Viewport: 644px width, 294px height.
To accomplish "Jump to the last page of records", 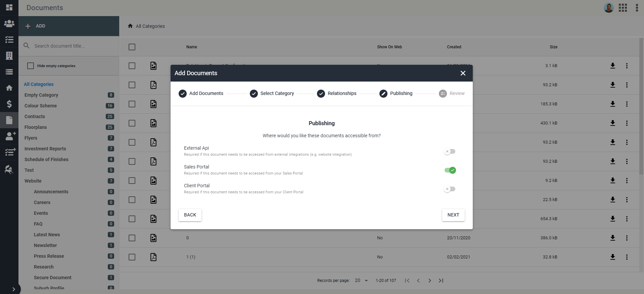I will coord(441,281).
